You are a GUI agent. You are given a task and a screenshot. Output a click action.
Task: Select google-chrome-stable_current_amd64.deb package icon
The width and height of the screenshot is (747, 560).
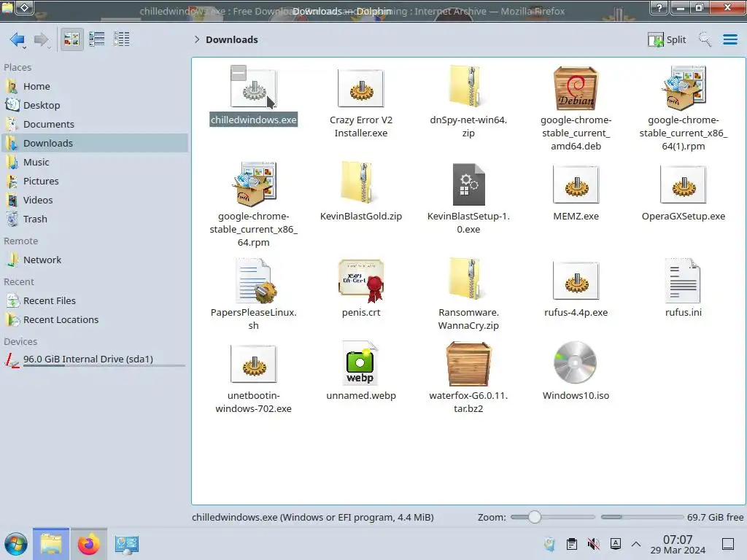tap(576, 88)
